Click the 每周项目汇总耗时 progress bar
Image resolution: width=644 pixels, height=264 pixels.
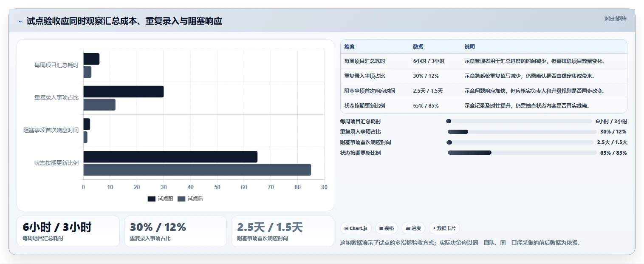click(x=519, y=121)
